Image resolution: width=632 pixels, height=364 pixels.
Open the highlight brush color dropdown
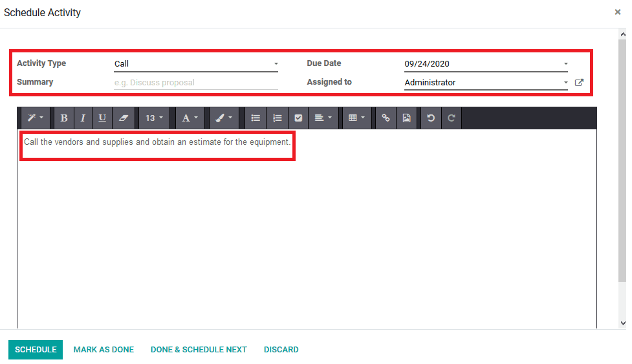224,118
